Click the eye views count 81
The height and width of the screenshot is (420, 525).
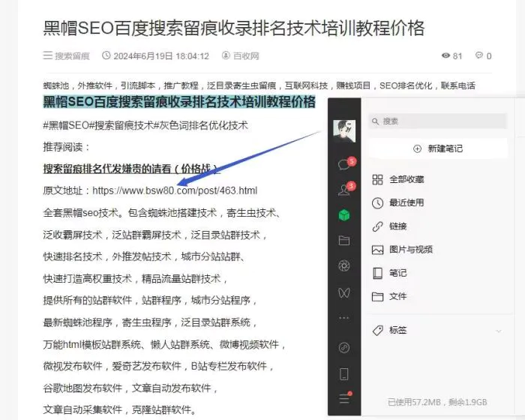tap(451, 56)
